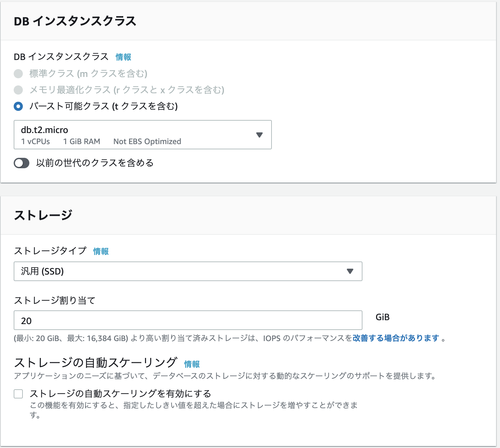Open the db.t2.micro instance class dropdown
500x448 pixels.
pyautogui.click(x=142, y=135)
